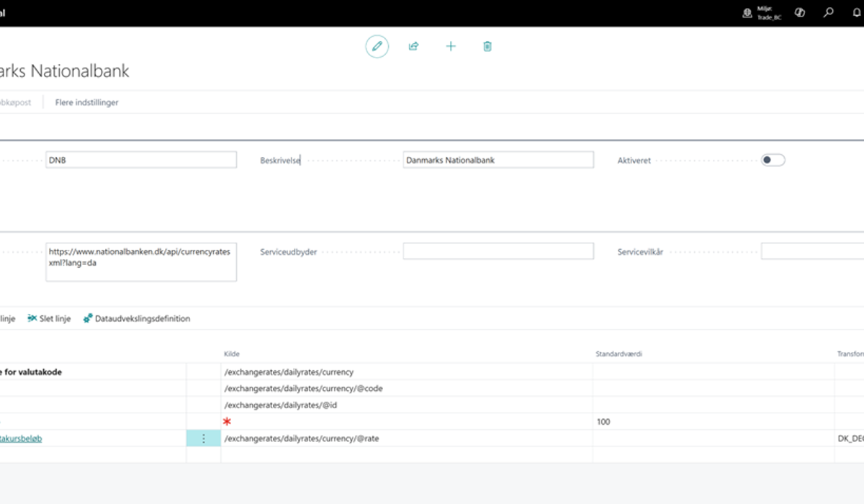
Task: Open Flere indstillinger menu
Action: click(86, 102)
